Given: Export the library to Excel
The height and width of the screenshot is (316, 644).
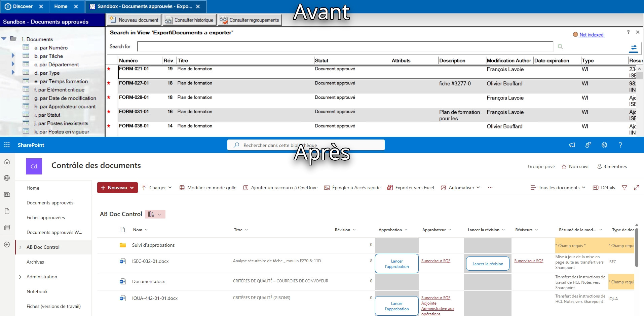Looking at the screenshot, I should [x=411, y=188].
